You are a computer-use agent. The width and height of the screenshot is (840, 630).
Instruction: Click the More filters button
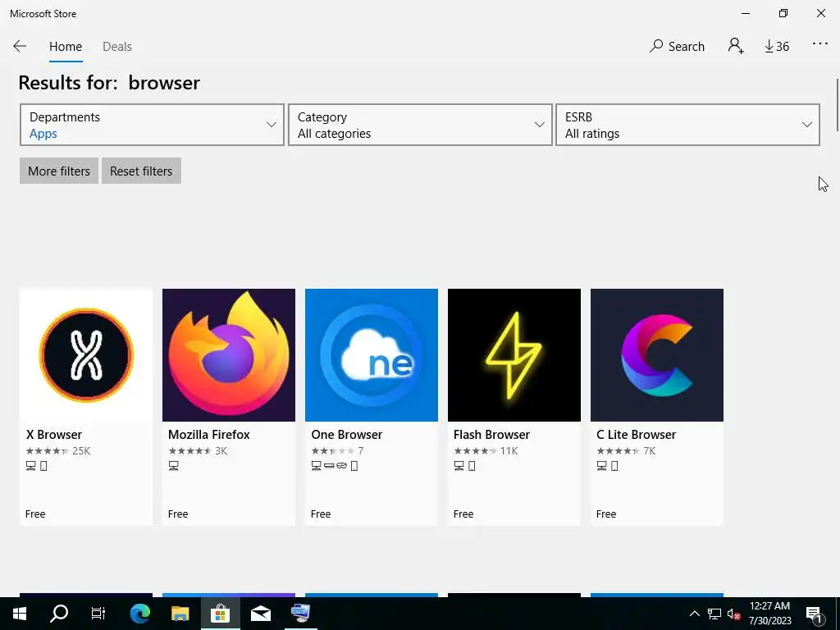coord(59,171)
